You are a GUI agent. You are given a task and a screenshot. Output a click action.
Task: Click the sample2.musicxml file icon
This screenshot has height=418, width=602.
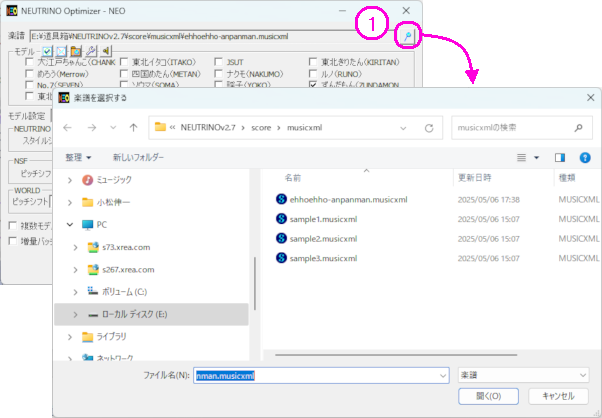pos(281,238)
